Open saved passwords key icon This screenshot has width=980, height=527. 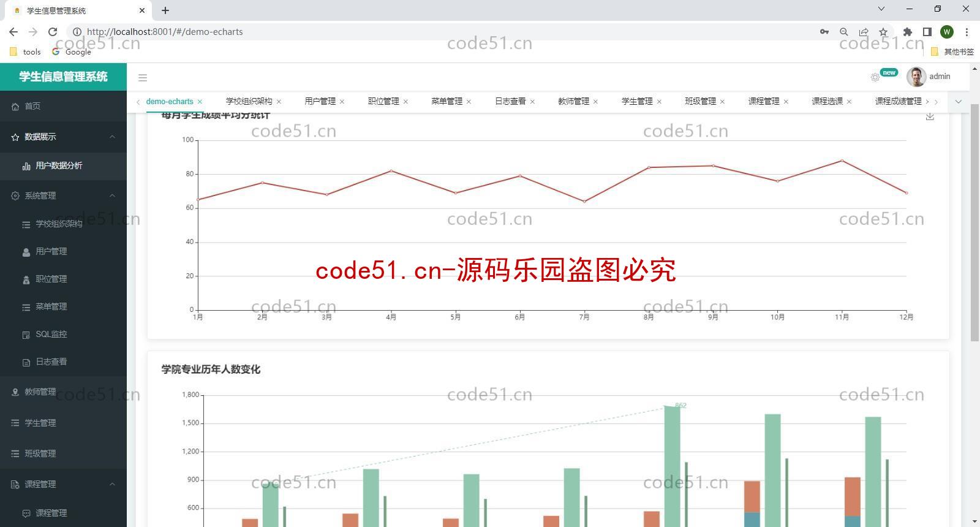(824, 32)
